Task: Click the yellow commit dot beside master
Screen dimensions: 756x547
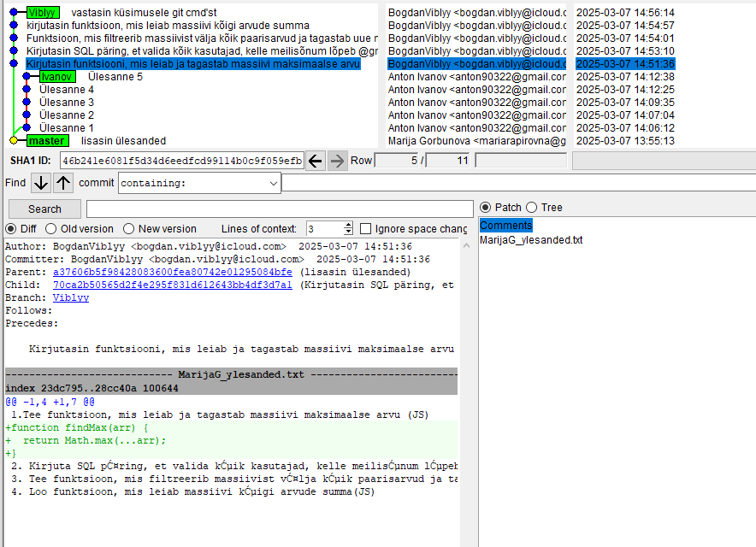Action: click(13, 141)
